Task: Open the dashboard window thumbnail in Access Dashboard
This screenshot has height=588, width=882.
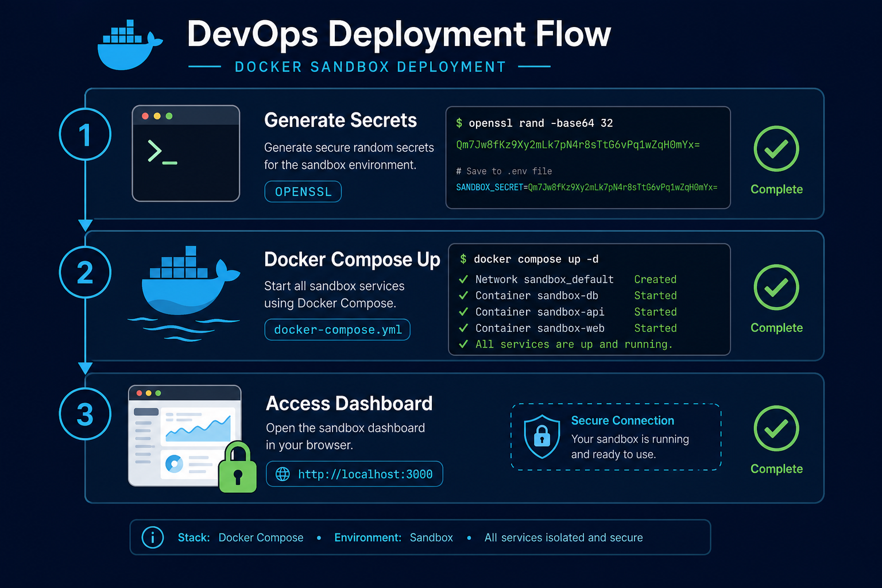Action: click(x=185, y=435)
